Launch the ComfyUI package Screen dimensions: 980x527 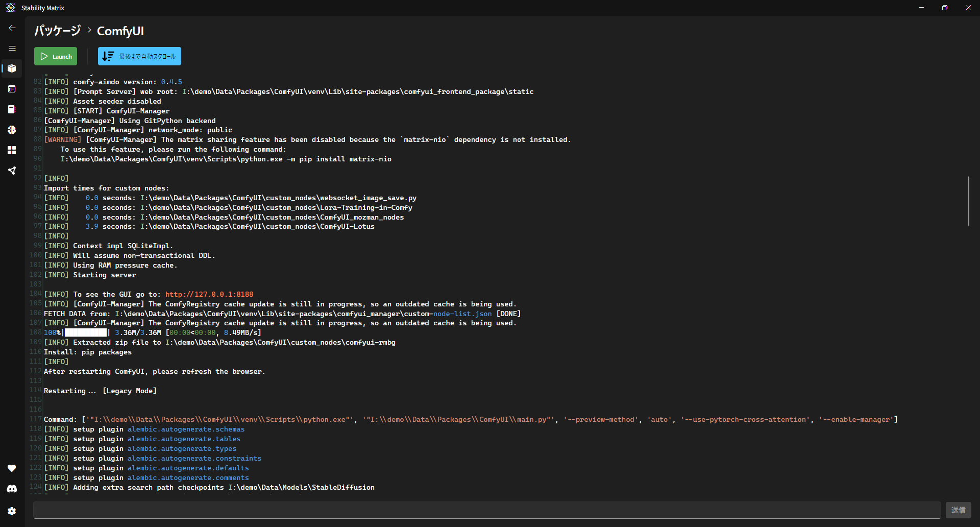click(x=56, y=56)
